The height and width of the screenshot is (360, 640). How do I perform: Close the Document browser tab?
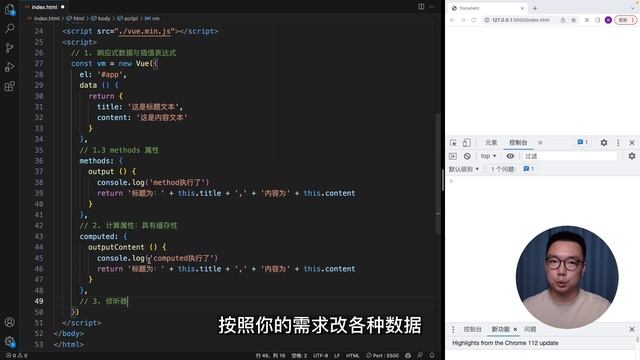coord(522,8)
